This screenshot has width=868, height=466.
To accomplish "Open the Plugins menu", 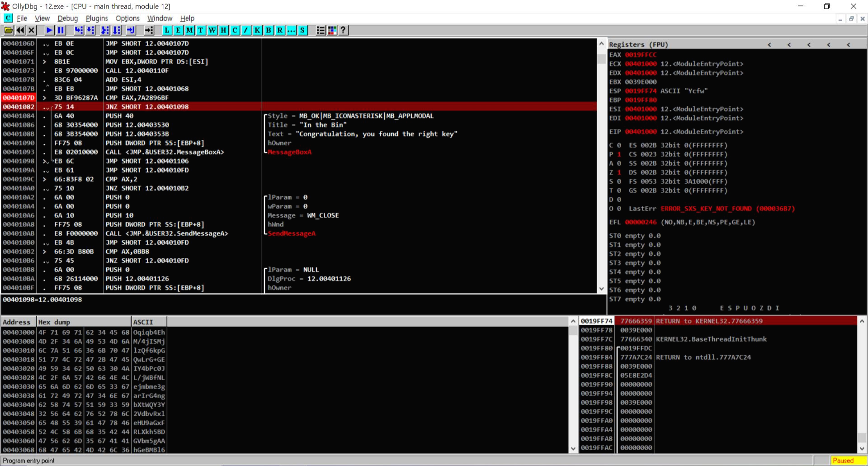I will point(97,19).
